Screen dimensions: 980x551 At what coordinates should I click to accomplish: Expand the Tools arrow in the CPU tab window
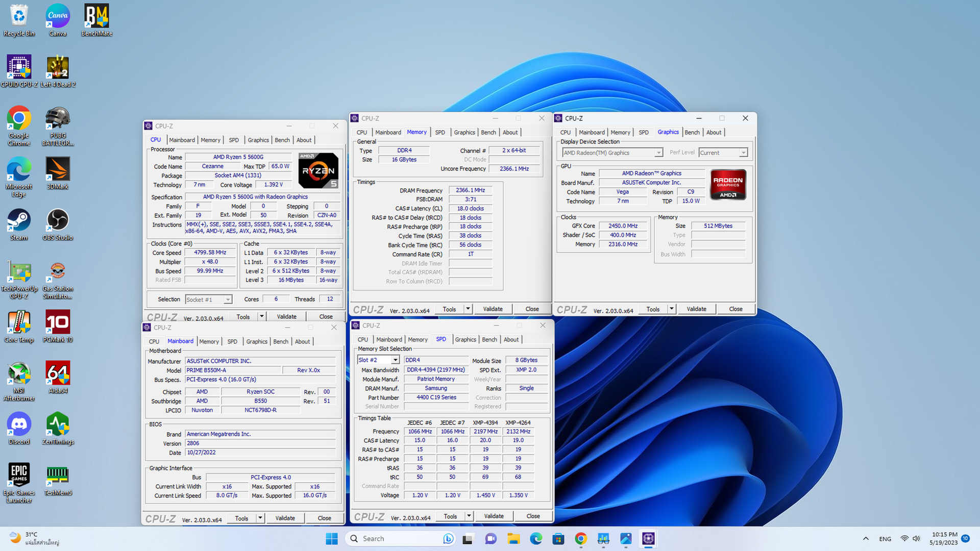[262, 316]
